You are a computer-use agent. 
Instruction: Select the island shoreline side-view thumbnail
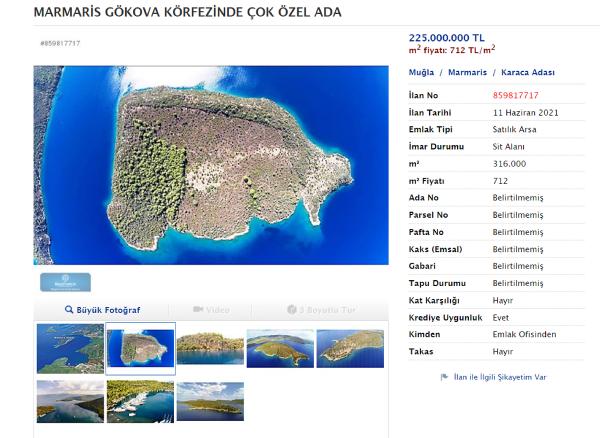click(x=210, y=348)
